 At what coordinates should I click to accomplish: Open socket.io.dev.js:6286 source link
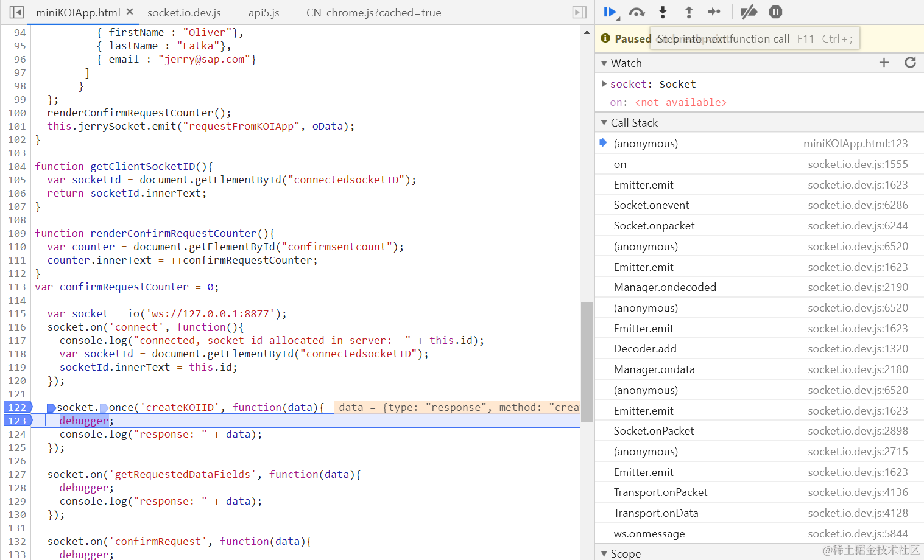tap(858, 205)
